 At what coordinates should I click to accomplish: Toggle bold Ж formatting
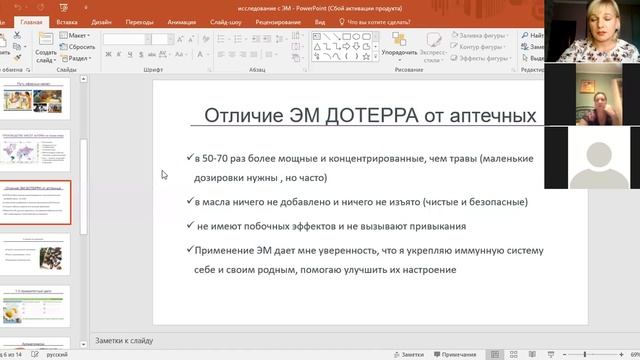(108, 54)
